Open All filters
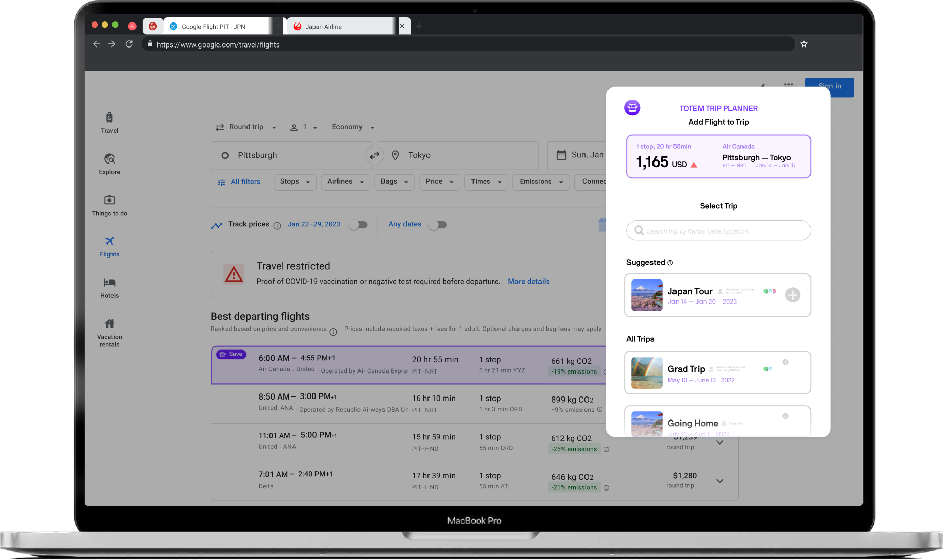The height and width of the screenshot is (560, 945). tap(239, 182)
